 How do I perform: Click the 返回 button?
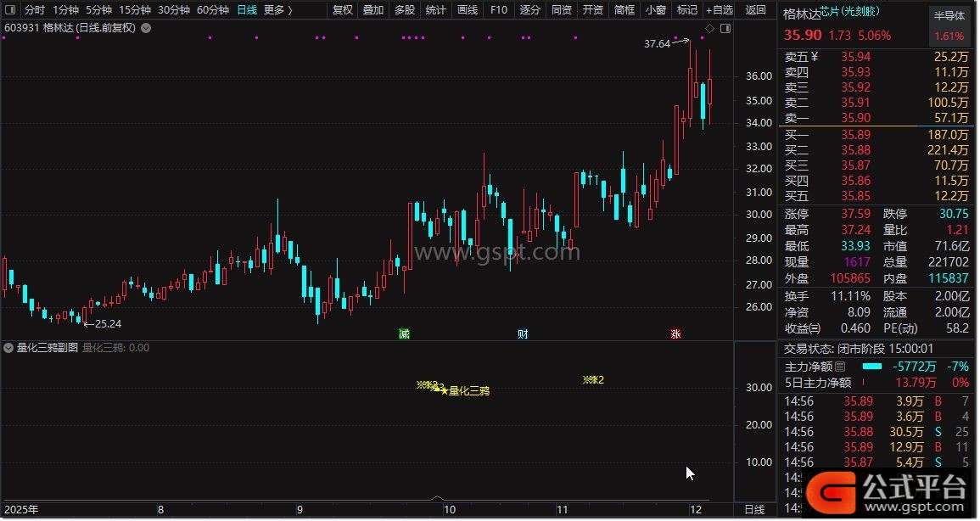(755, 10)
